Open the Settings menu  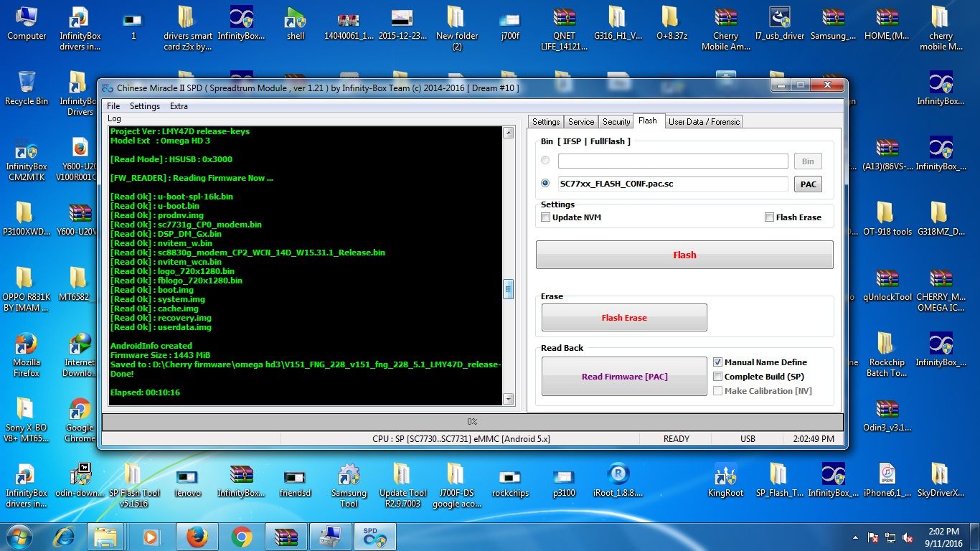pos(144,106)
